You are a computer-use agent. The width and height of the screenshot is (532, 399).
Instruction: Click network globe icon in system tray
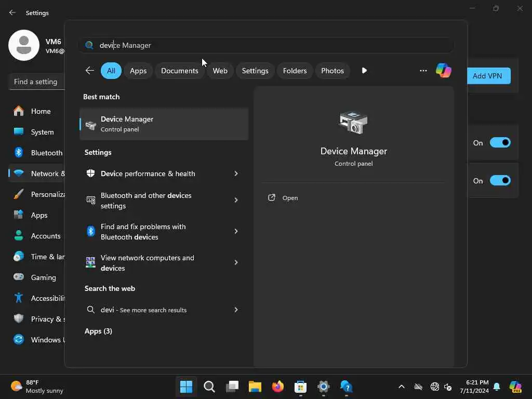[x=434, y=387]
